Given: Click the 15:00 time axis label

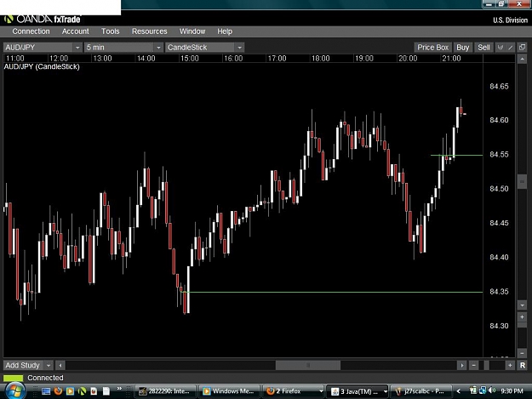Looking at the screenshot, I should [189, 59].
